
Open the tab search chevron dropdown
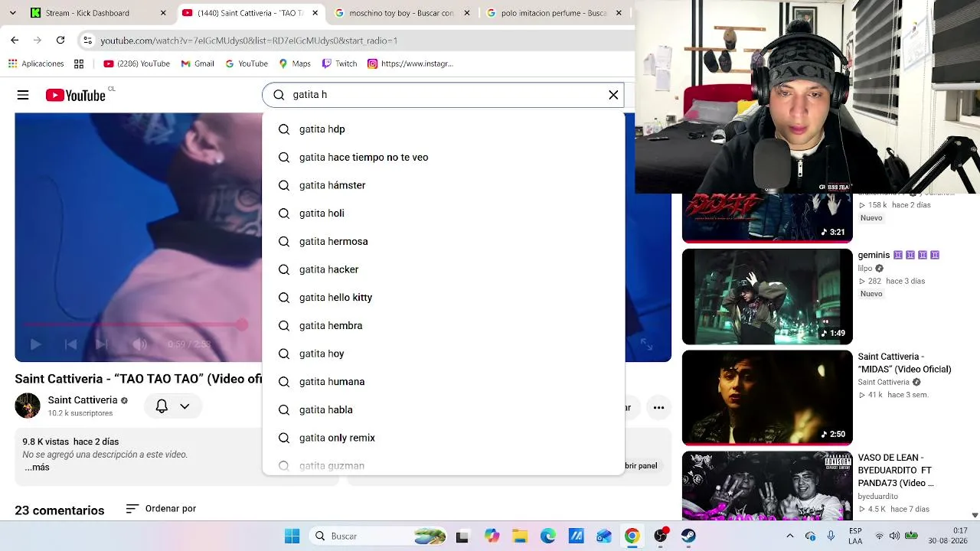(12, 13)
